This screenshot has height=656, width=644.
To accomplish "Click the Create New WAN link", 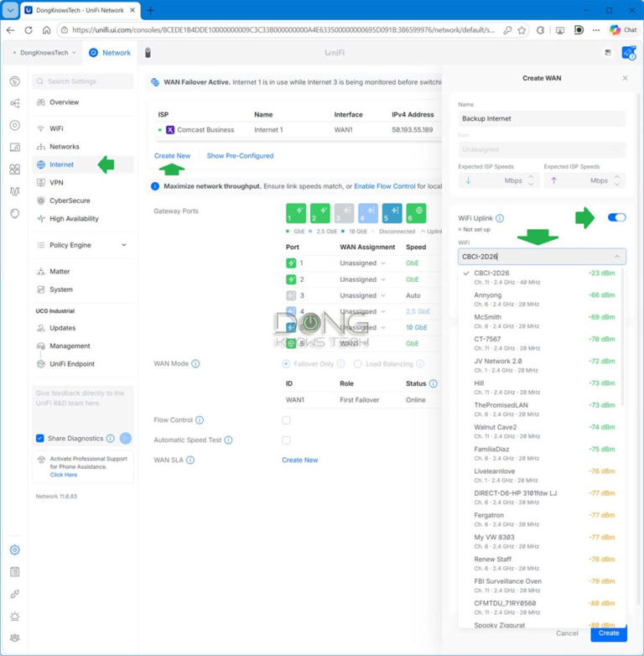I will click(x=172, y=156).
